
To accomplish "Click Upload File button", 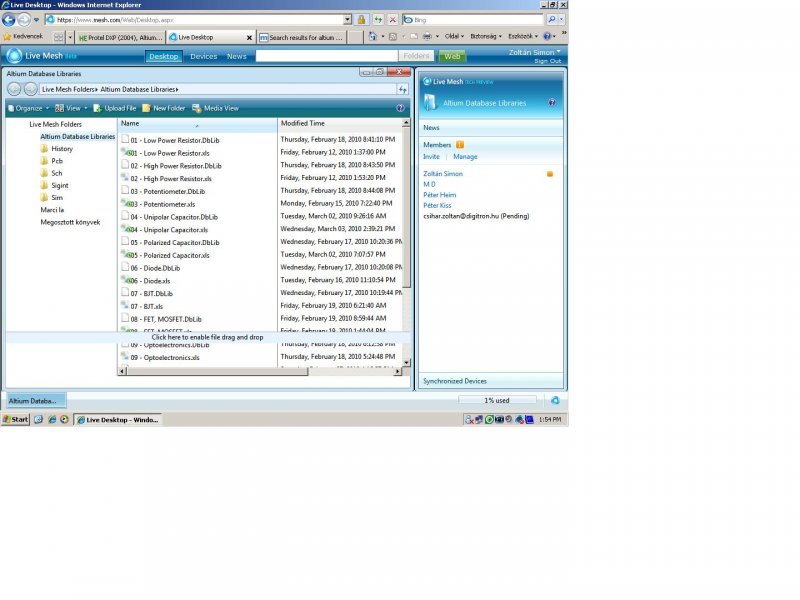I will click(x=115, y=108).
